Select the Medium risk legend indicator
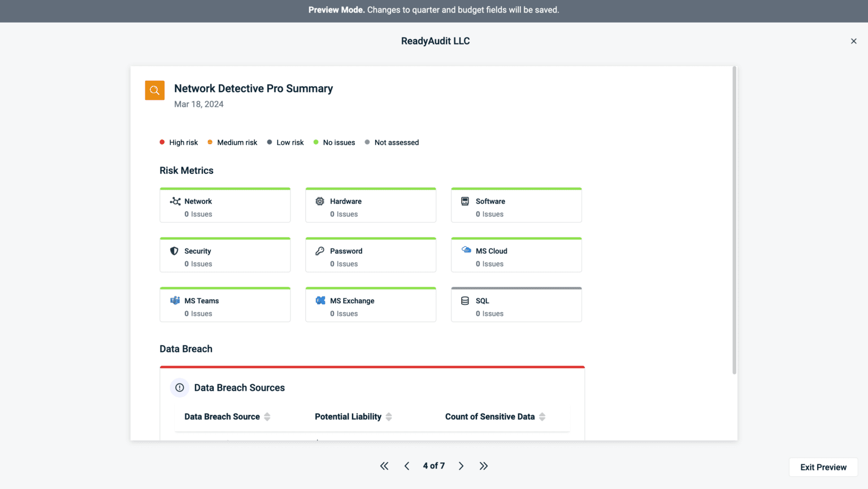 coord(210,142)
